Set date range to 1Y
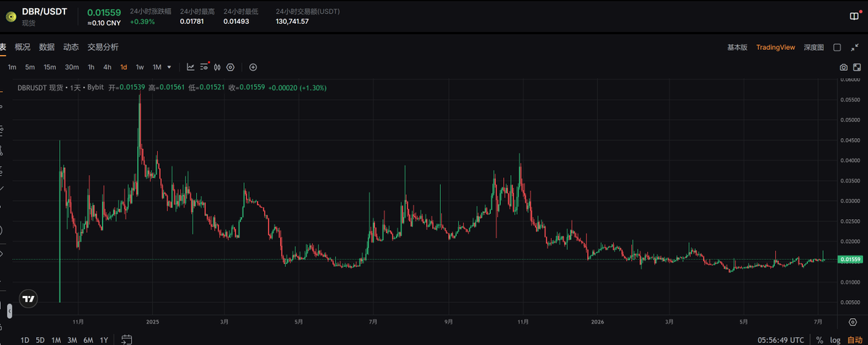The image size is (868, 345). [104, 340]
